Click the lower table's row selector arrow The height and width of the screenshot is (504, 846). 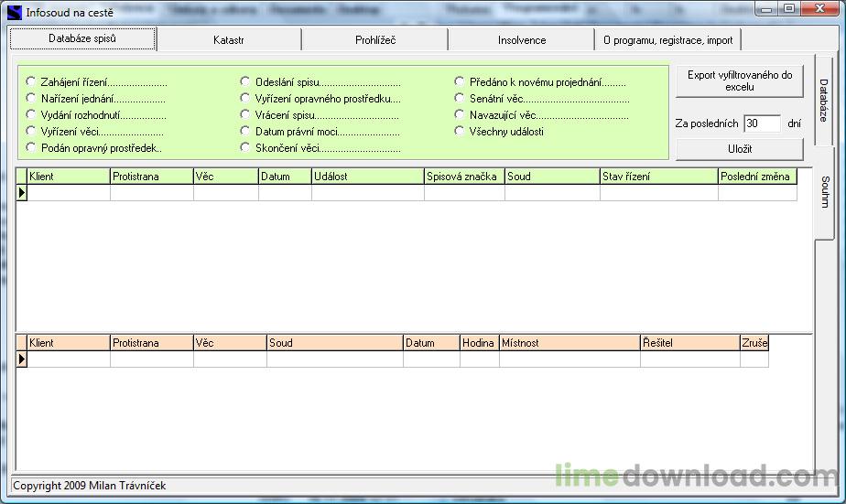22,359
